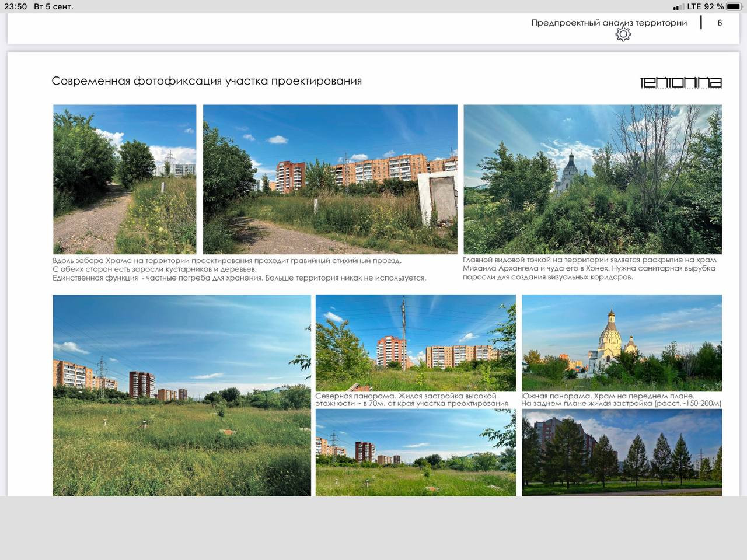Select header text Предпроектный анализ территории
Viewport: 747px width, 560px height.
[609, 23]
